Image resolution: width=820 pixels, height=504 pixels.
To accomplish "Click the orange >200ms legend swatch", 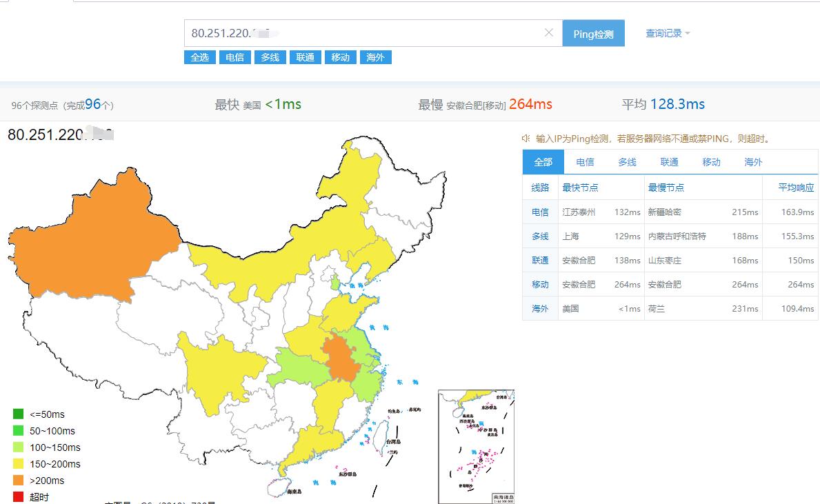I will (x=18, y=481).
